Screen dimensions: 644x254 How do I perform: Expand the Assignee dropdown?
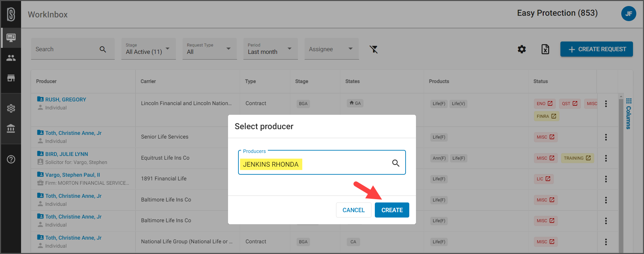coord(332,49)
